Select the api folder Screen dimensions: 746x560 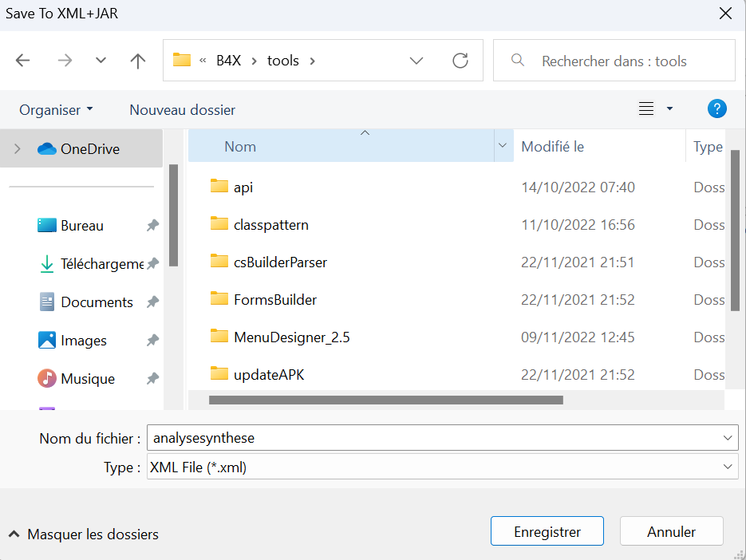point(243,187)
